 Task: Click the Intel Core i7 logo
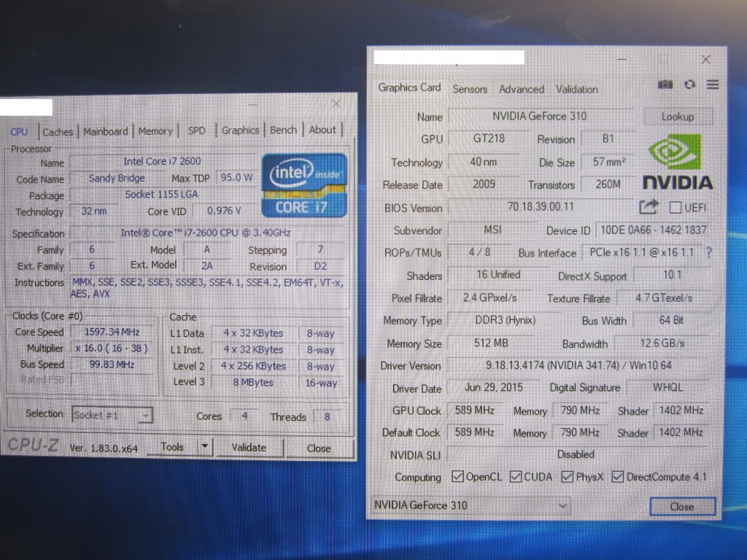click(304, 185)
